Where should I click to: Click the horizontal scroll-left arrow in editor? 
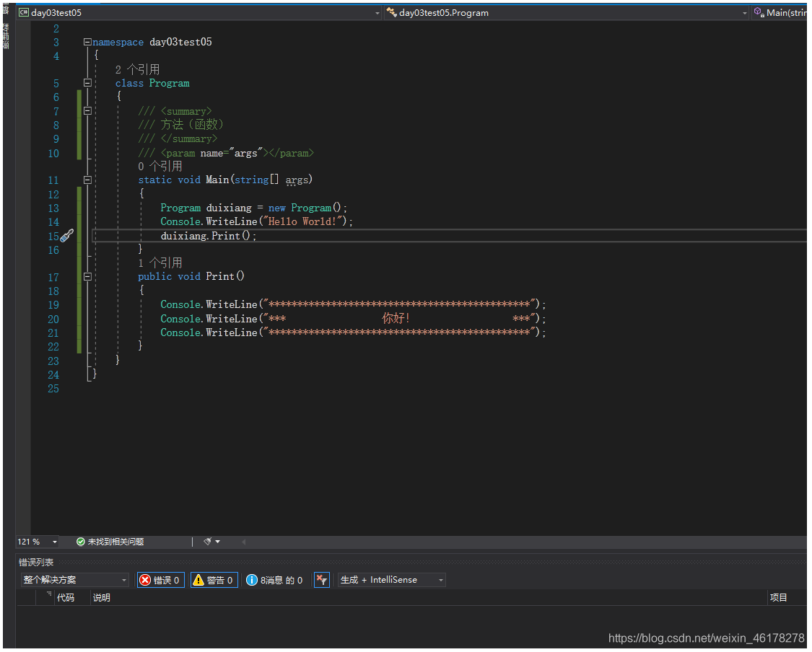pyautogui.click(x=243, y=543)
